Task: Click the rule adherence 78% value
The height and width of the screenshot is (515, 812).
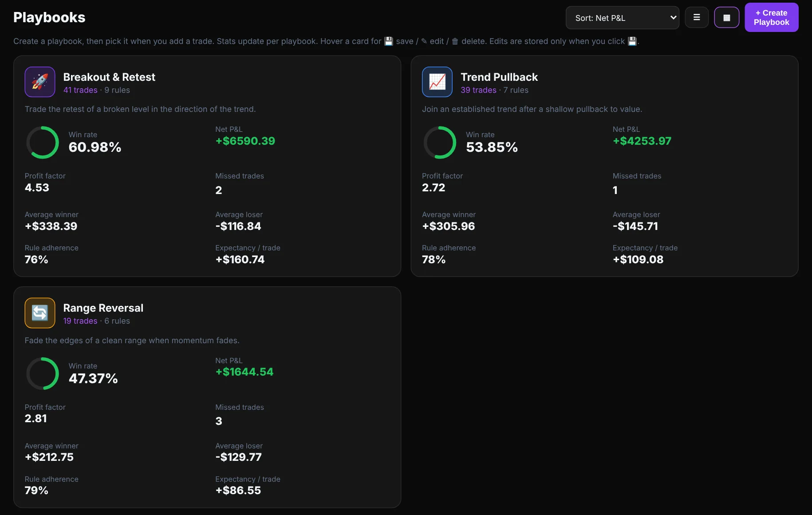Action: tap(434, 260)
